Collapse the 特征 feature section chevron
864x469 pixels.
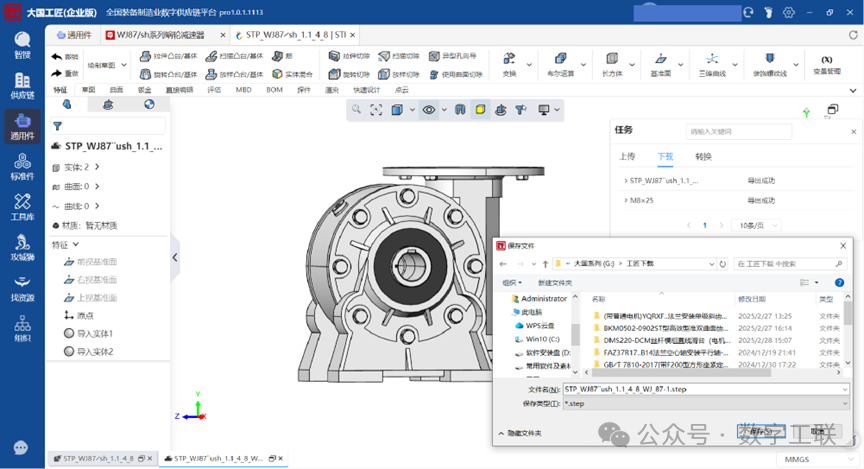[x=76, y=244]
